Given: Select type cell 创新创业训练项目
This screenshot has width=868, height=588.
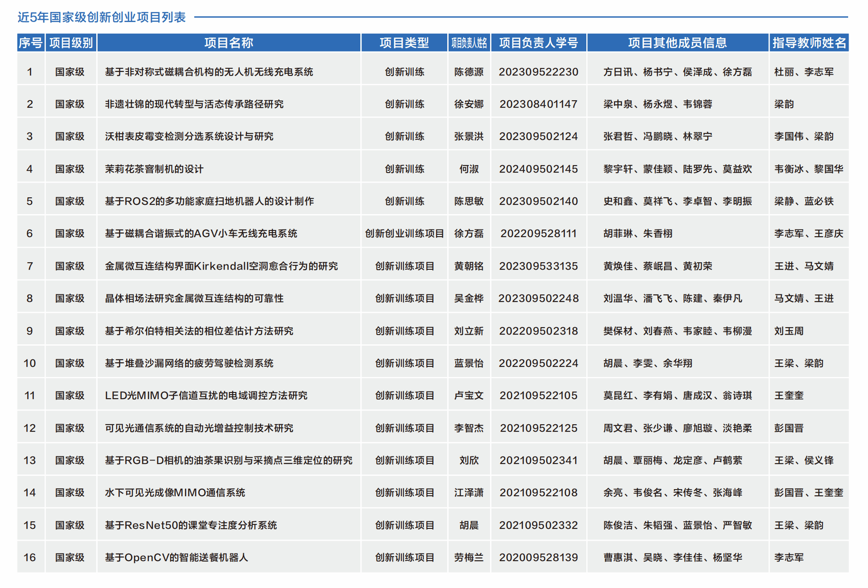Looking at the screenshot, I should pos(404,234).
